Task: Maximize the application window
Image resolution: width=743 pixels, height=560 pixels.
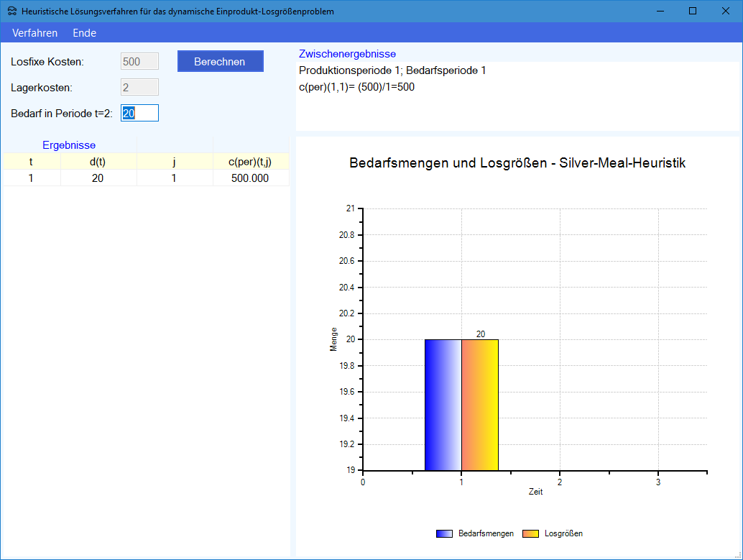Action: click(x=693, y=12)
